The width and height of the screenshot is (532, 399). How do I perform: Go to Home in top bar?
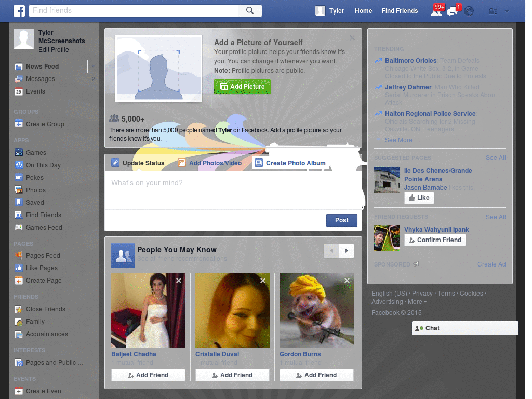pyautogui.click(x=363, y=11)
